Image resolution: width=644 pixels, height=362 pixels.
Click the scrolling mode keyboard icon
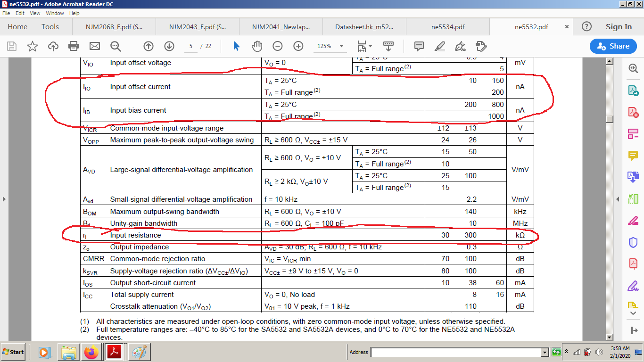tap(388, 46)
